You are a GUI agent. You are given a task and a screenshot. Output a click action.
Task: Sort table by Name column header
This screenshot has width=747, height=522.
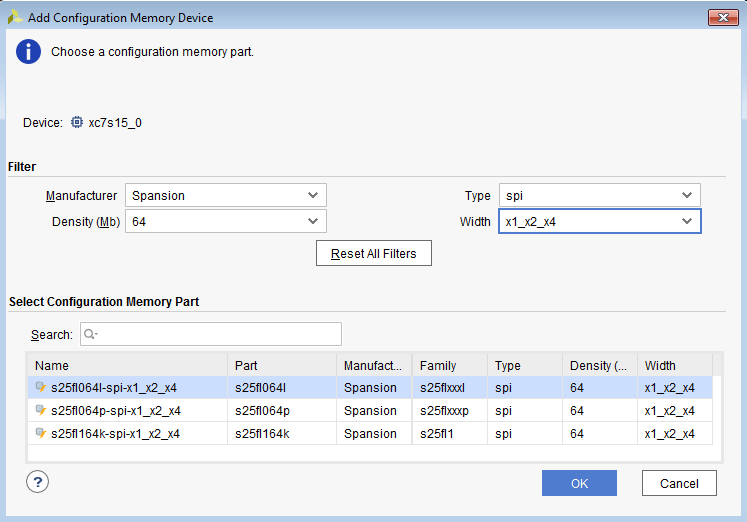128,365
